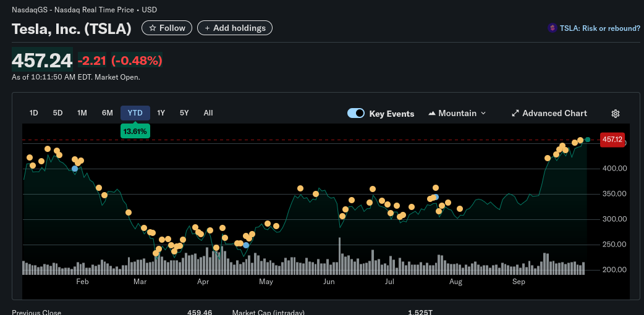The height and width of the screenshot is (315, 644).
Task: Click the Add holdings button
Action: point(234,28)
